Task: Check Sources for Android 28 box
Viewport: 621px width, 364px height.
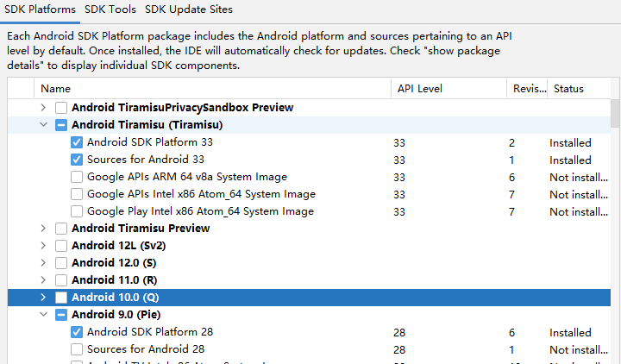Action: pyautogui.click(x=77, y=349)
